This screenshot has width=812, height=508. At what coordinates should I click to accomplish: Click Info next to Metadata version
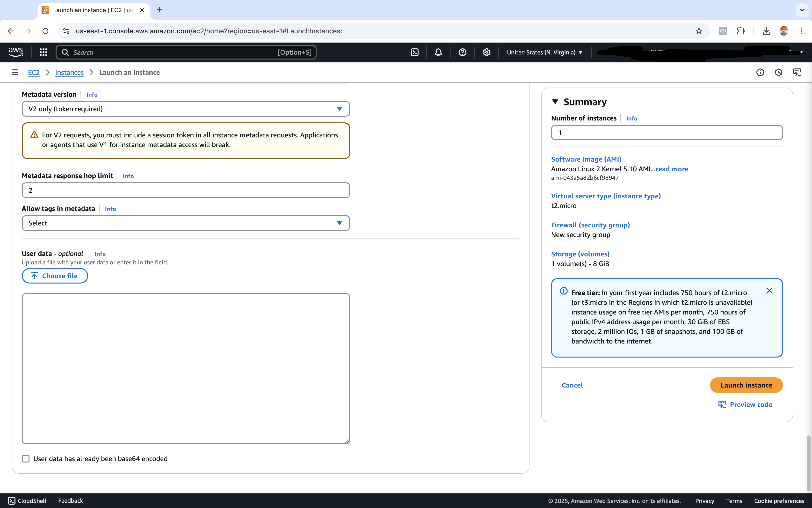[92, 95]
